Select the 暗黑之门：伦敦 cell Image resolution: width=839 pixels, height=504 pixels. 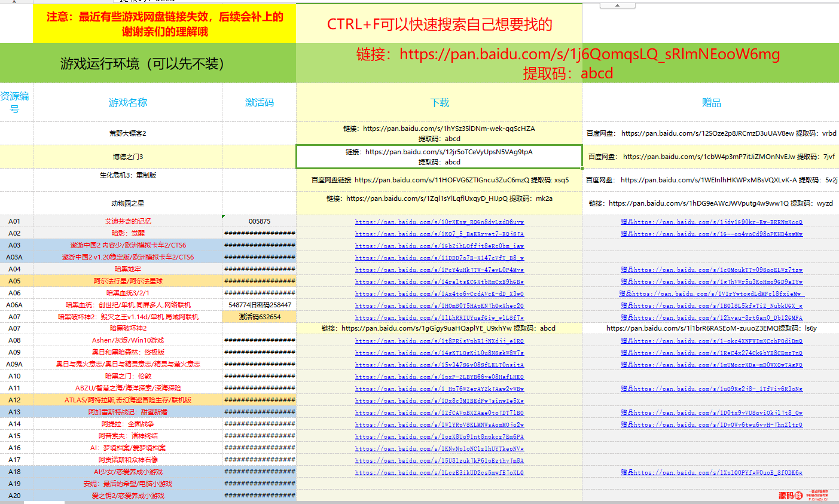127,376
